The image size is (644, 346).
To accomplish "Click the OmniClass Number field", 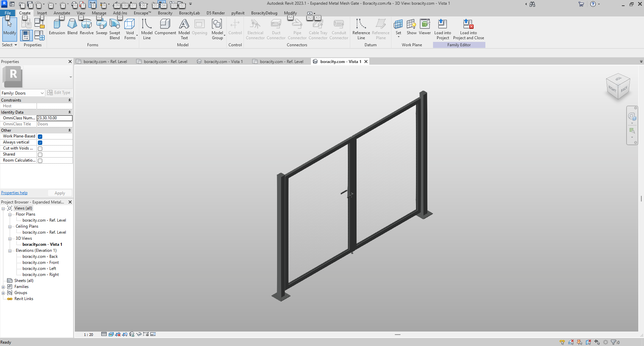I will pos(54,118).
